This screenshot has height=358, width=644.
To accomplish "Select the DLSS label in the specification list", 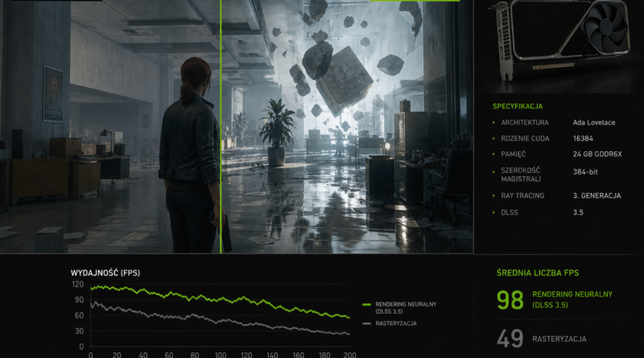I will click(x=510, y=212).
